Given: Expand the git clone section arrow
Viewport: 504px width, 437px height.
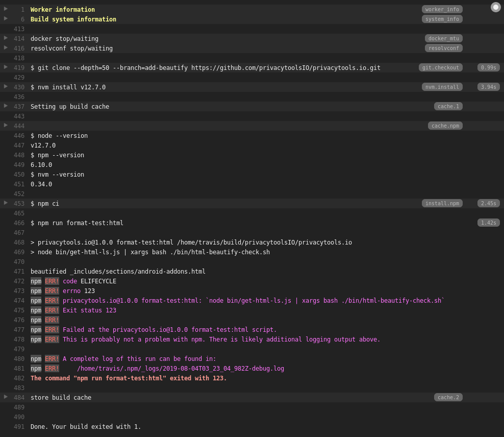Looking at the screenshot, I should click(x=6, y=67).
